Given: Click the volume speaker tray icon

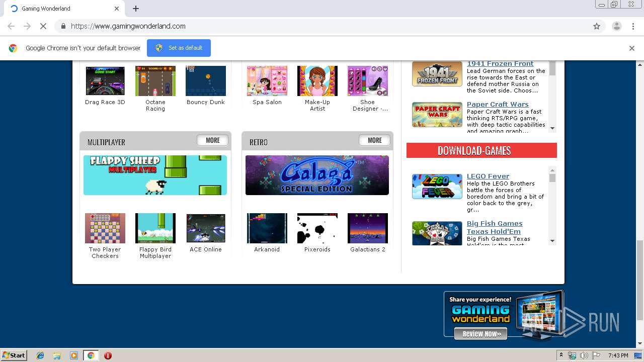Looking at the screenshot, I should pos(584,355).
